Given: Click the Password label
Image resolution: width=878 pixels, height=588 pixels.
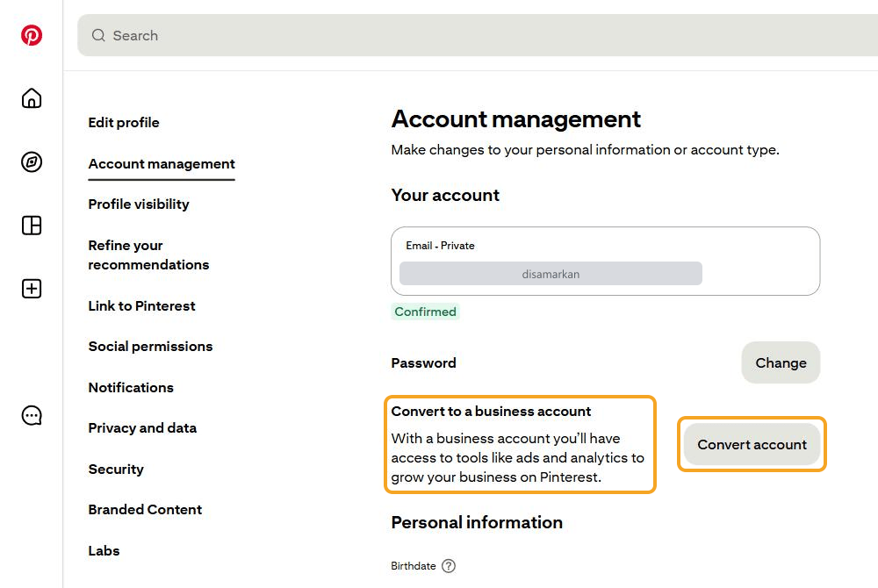Looking at the screenshot, I should click(424, 363).
